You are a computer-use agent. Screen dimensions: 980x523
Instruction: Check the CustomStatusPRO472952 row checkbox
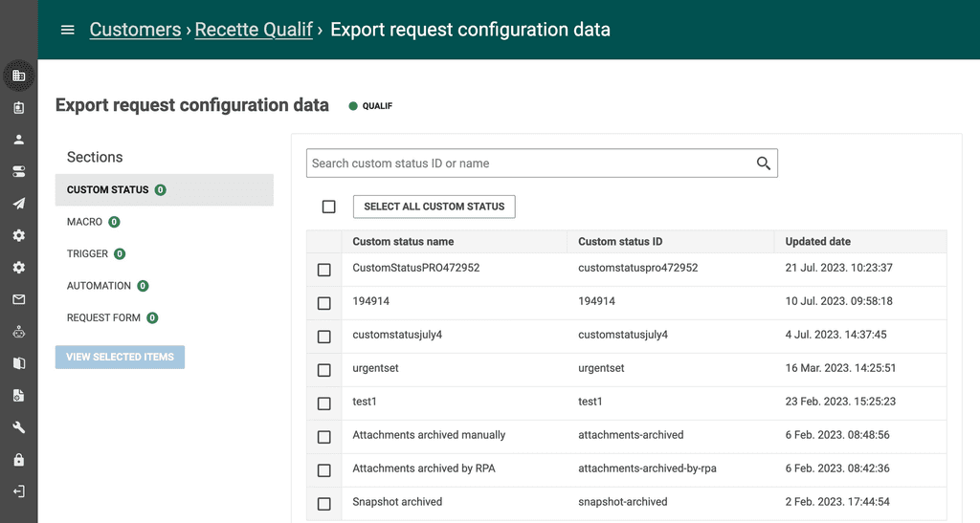pyautogui.click(x=324, y=270)
